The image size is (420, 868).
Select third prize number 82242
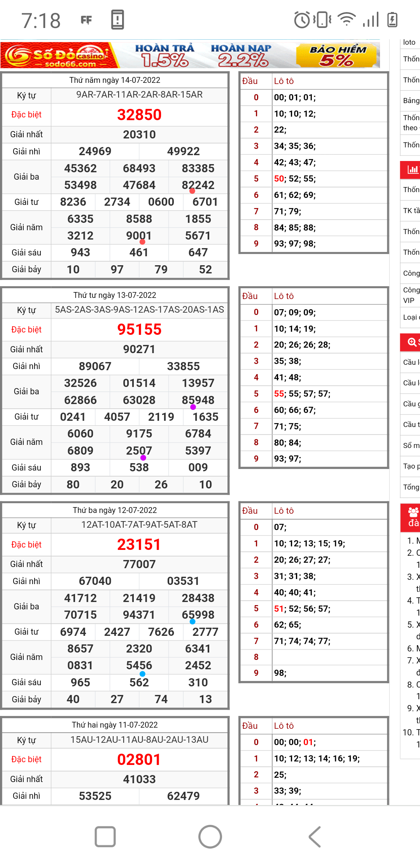[x=198, y=185]
